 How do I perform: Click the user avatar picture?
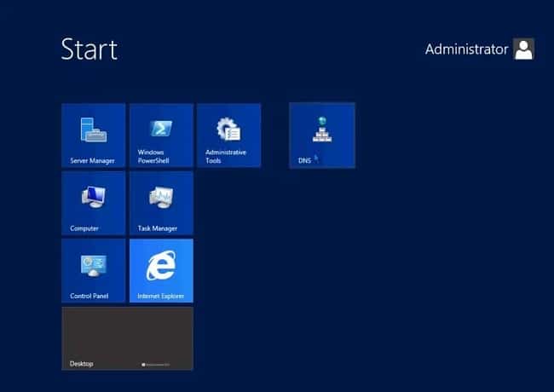click(x=523, y=49)
